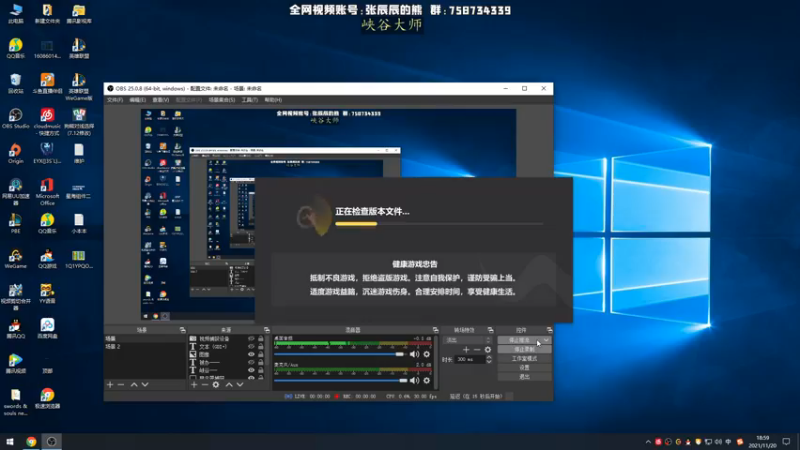
Task: Select 场景 2 in the Scenes list
Action: coord(145,346)
